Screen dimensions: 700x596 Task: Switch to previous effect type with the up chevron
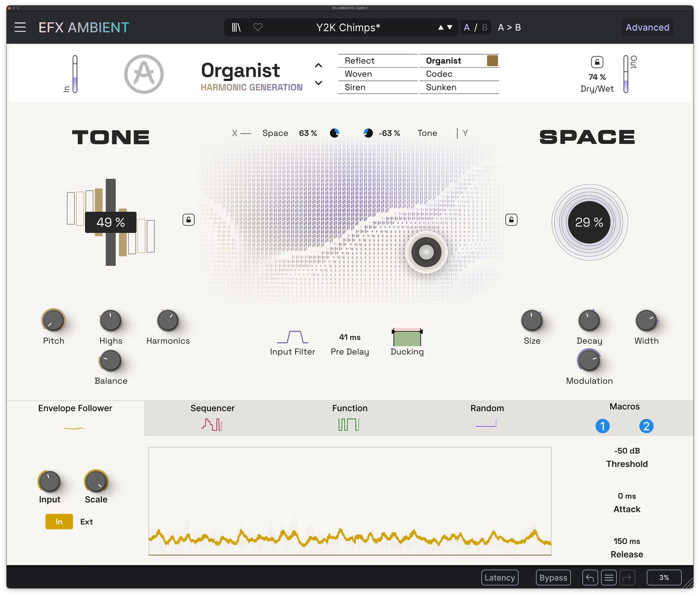point(318,65)
